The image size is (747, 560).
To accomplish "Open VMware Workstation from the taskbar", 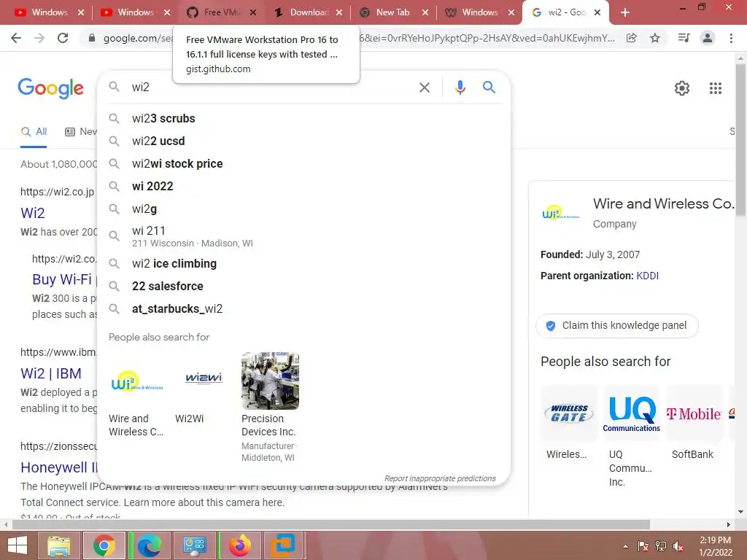I will tap(283, 545).
